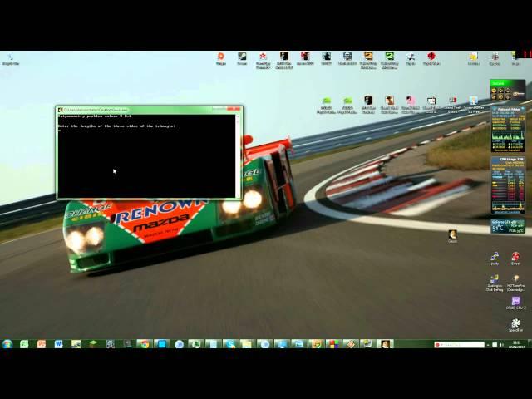532x399 pixels.
Task: Open the Action Center flag tray icon
Action: tap(495, 345)
